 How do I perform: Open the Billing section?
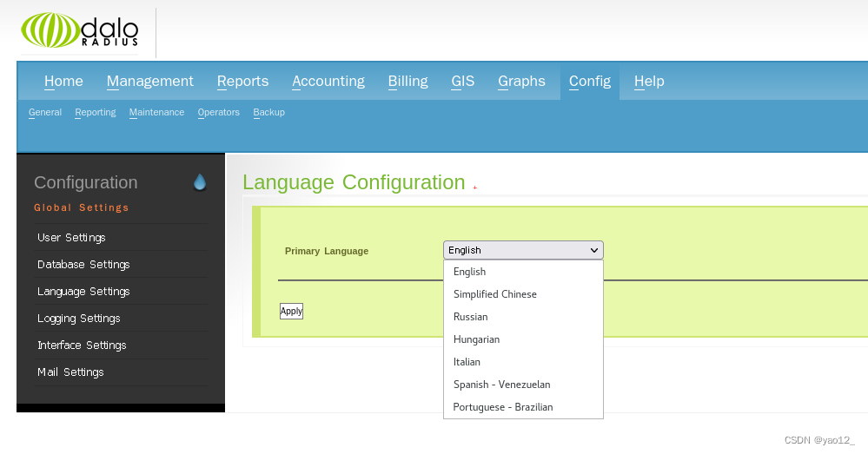point(408,82)
